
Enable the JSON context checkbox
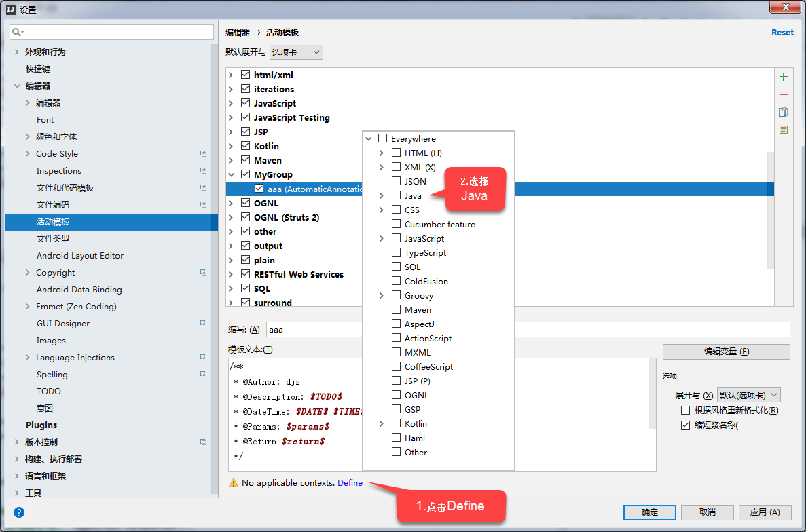pos(397,180)
